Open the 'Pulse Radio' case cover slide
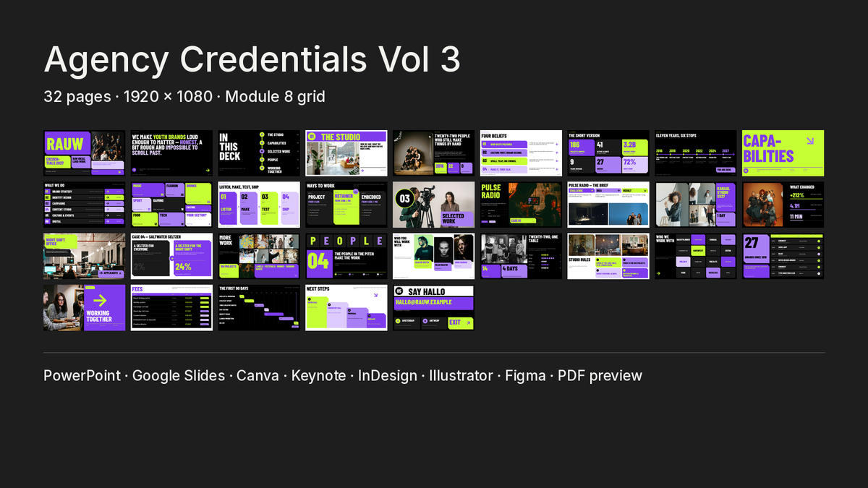 click(x=521, y=205)
